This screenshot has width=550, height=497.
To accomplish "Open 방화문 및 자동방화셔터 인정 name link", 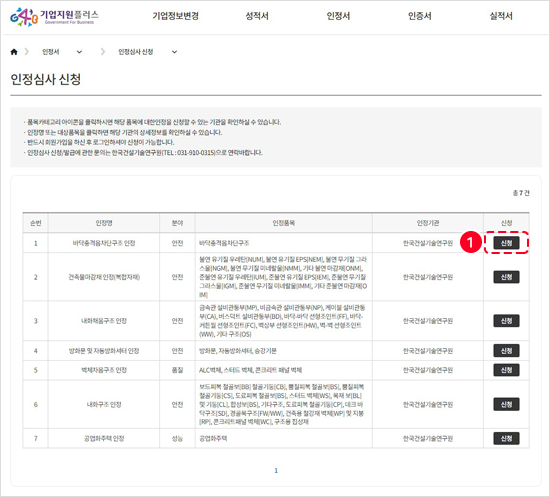I will coord(104,351).
